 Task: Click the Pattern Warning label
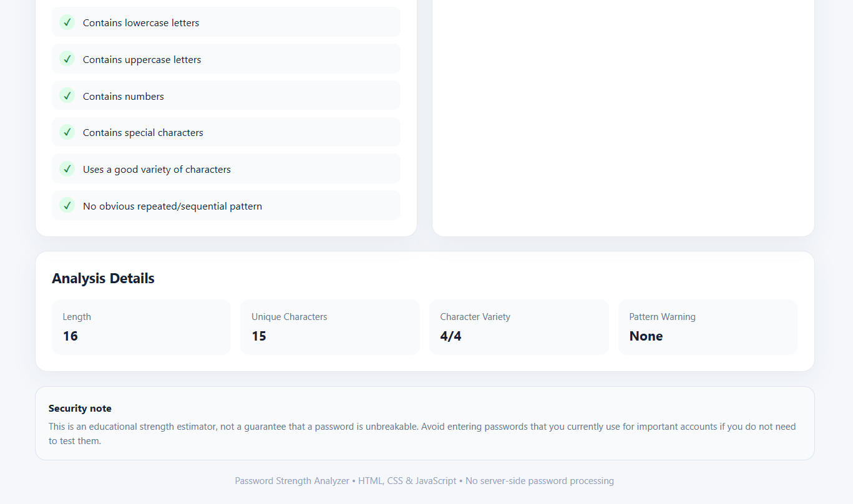coord(662,317)
